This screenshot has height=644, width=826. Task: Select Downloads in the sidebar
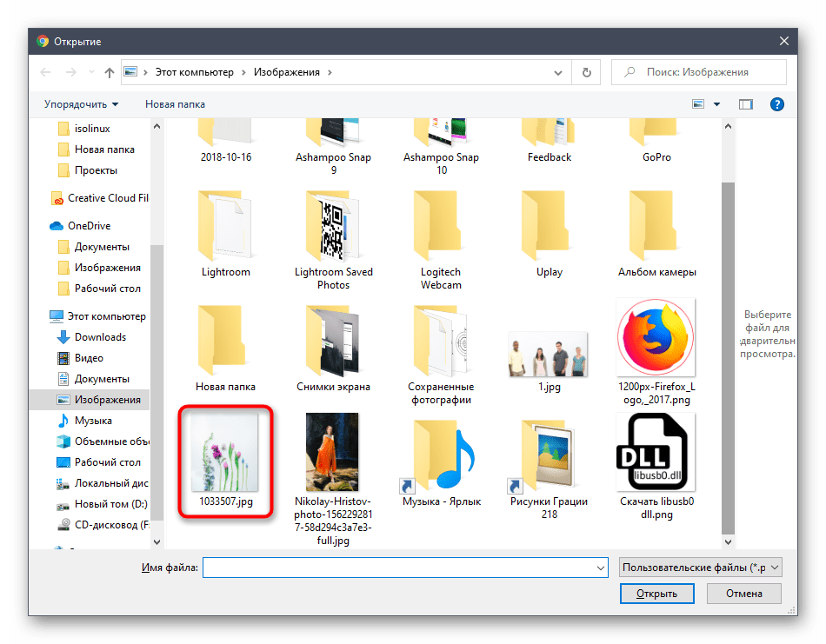[100, 337]
